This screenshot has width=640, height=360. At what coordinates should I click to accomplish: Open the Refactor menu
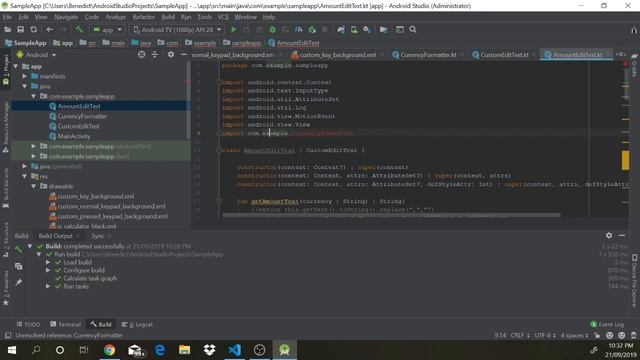point(144,17)
